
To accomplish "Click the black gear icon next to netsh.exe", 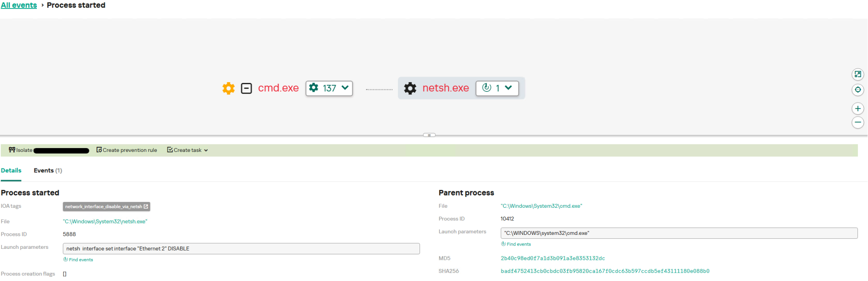I will 410,88.
